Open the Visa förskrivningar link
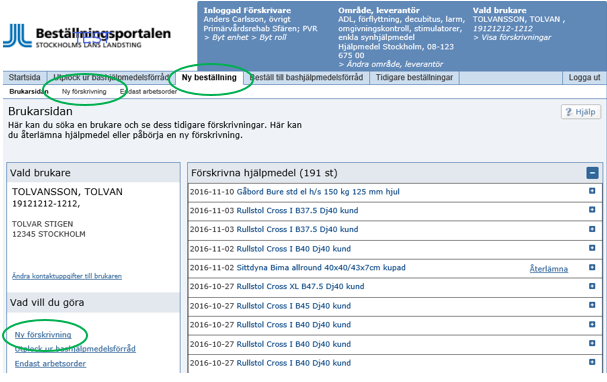The width and height of the screenshot is (607, 382). [512, 38]
